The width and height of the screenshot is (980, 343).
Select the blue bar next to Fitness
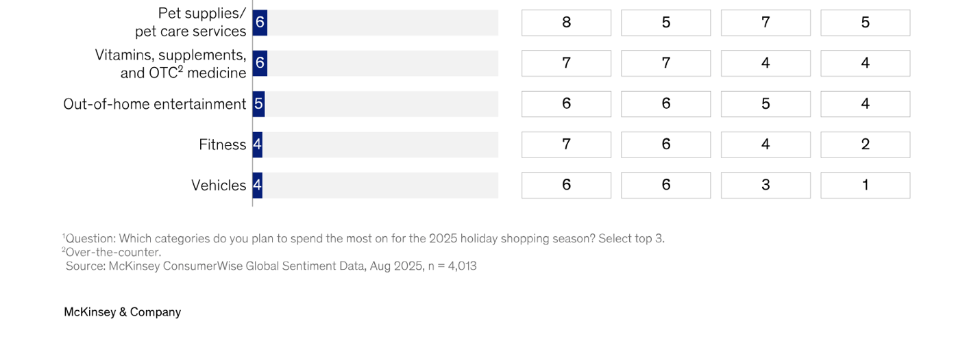point(258,144)
